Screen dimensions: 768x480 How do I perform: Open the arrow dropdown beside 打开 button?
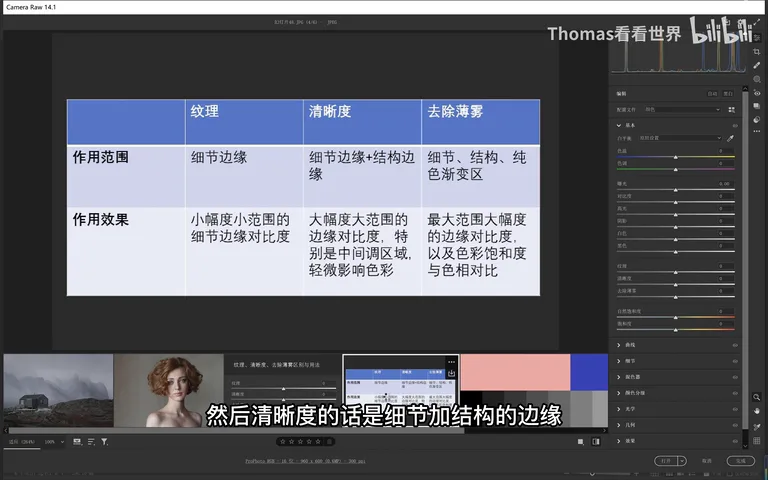(x=682, y=461)
